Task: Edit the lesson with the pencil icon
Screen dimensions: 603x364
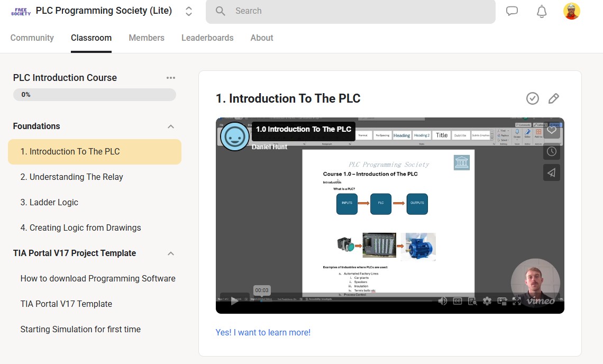Action: (553, 98)
